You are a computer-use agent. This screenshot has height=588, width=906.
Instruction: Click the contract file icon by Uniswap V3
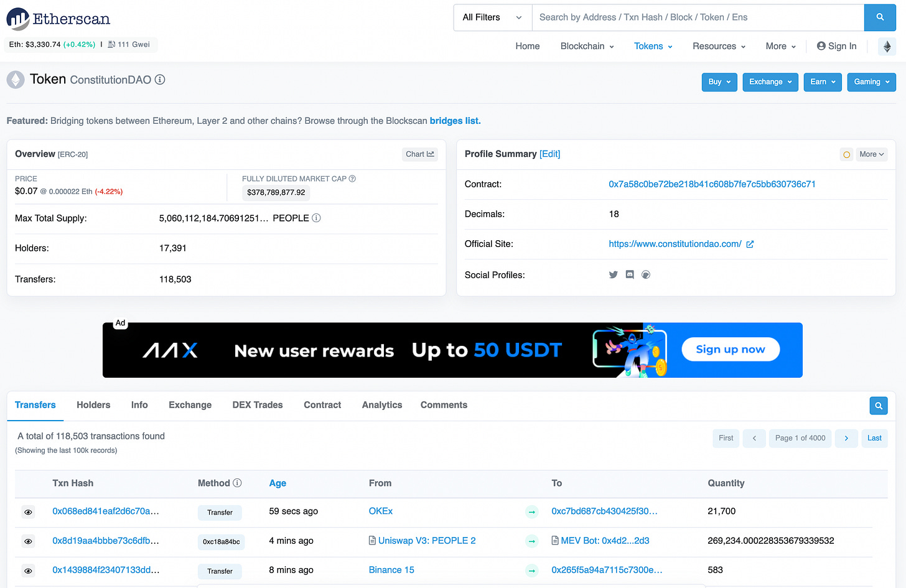point(372,541)
